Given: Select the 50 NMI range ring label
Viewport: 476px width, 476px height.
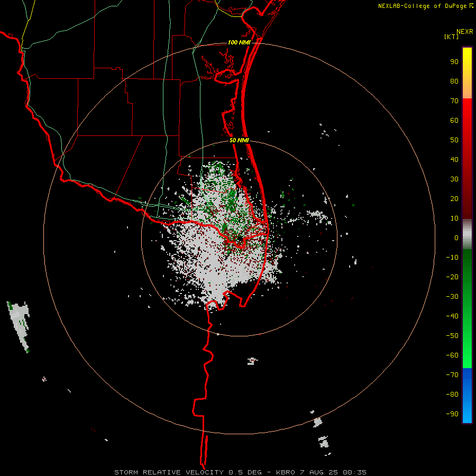Looking at the screenshot, I should (239, 140).
